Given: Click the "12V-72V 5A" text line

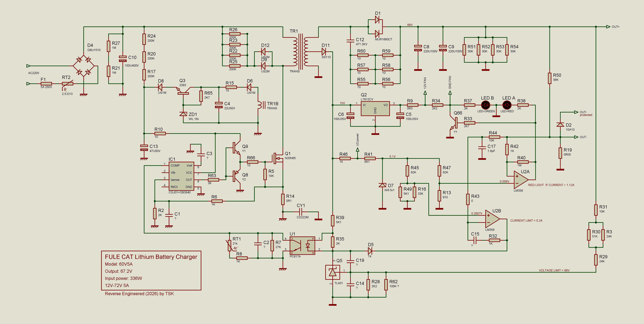Looking at the screenshot, I should click(x=117, y=285).
